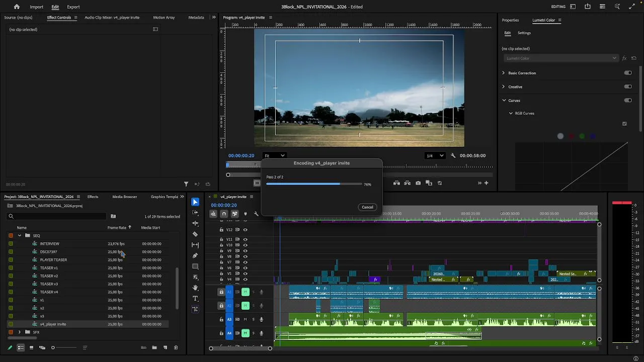Go to the Home screen icon
644x362 pixels.
[x=17, y=7]
